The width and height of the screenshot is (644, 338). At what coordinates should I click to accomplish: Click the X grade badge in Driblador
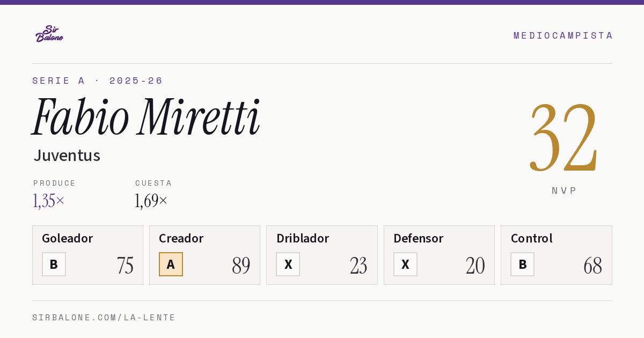(x=288, y=264)
